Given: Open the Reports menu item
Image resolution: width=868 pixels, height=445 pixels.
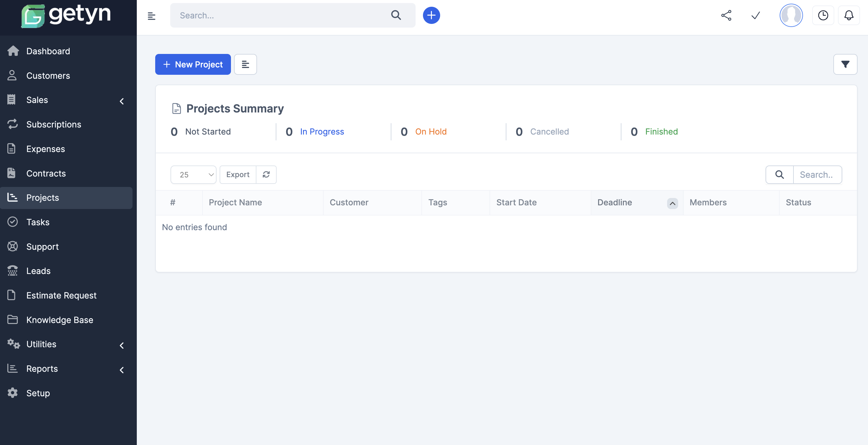Looking at the screenshot, I should tap(42, 369).
